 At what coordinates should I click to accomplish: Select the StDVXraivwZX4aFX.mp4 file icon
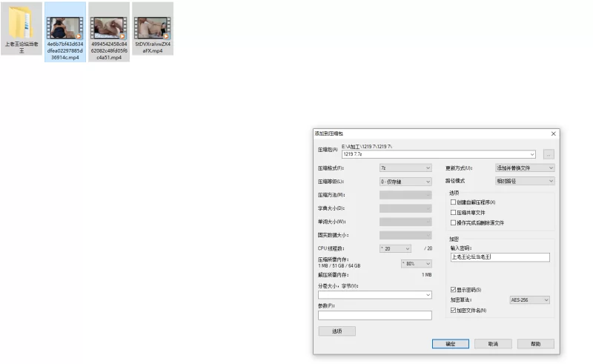point(153,27)
